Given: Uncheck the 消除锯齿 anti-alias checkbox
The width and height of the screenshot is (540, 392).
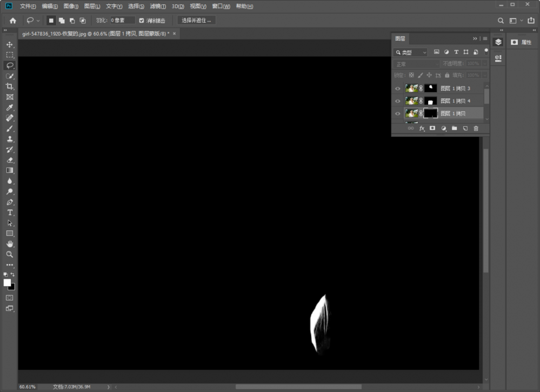Looking at the screenshot, I should point(142,21).
